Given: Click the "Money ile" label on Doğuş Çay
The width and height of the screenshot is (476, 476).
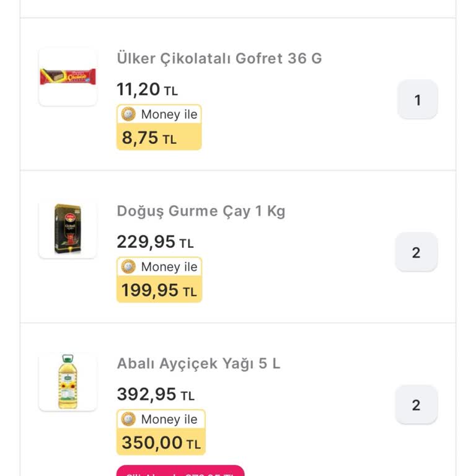Looking at the screenshot, I should click(x=169, y=267).
